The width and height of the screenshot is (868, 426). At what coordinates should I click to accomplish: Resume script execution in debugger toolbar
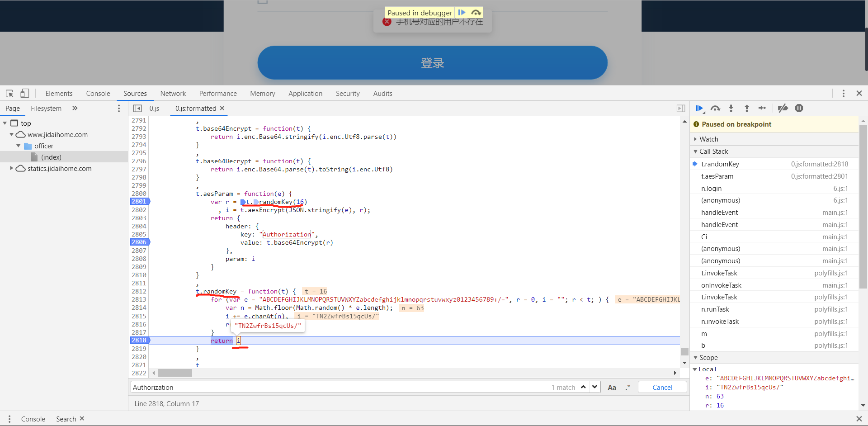click(699, 108)
